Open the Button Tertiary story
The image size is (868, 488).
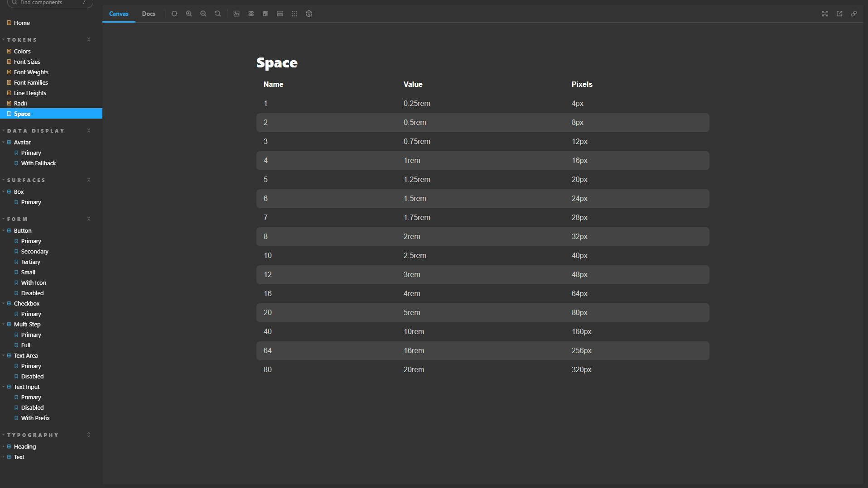[30, 262]
